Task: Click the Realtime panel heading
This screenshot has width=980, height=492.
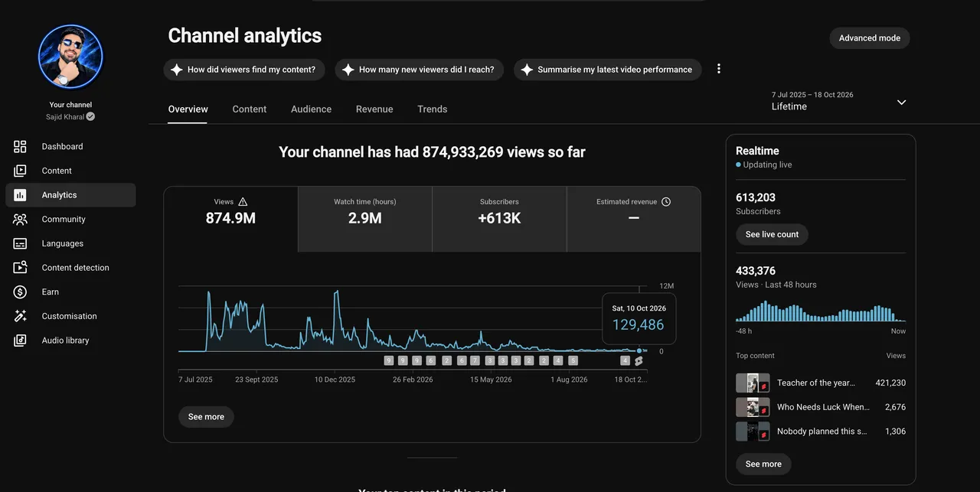Action: pos(757,151)
